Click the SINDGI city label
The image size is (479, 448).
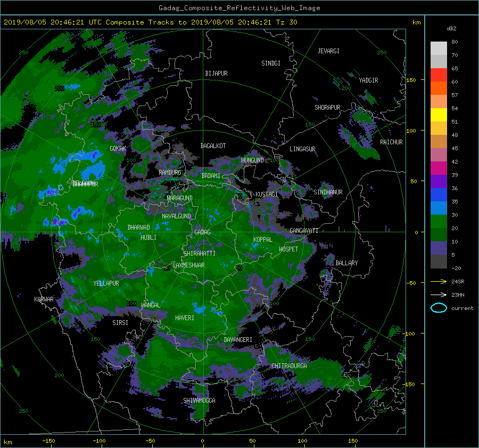(x=271, y=63)
